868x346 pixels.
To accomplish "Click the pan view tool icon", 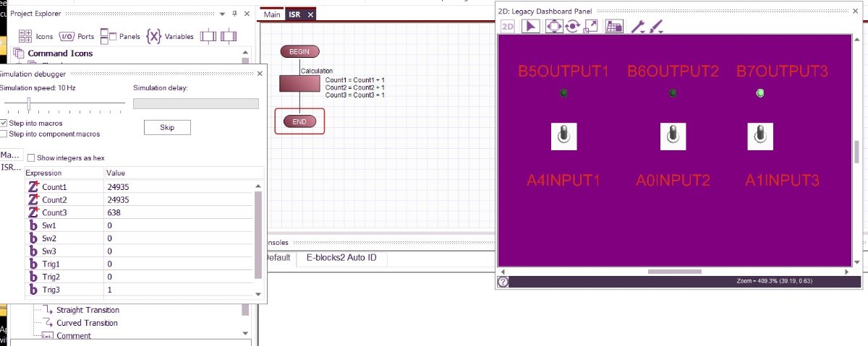I will coord(553,26).
